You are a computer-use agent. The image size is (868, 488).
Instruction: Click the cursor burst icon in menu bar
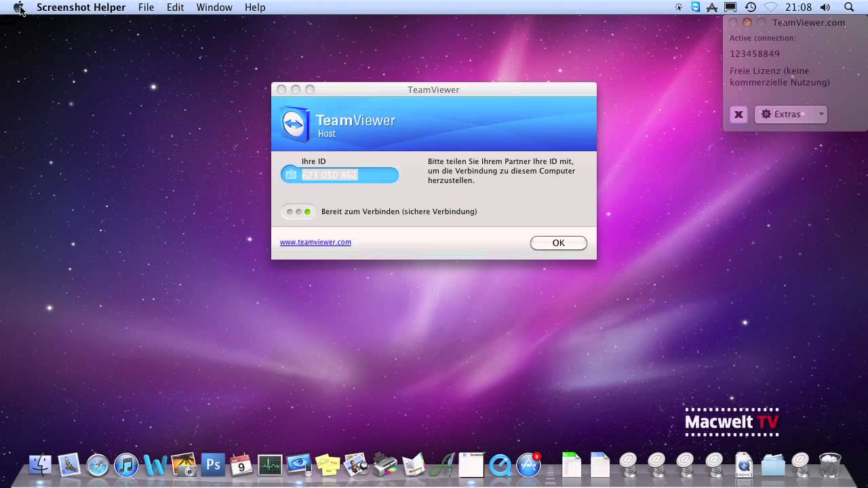pyautogui.click(x=679, y=7)
